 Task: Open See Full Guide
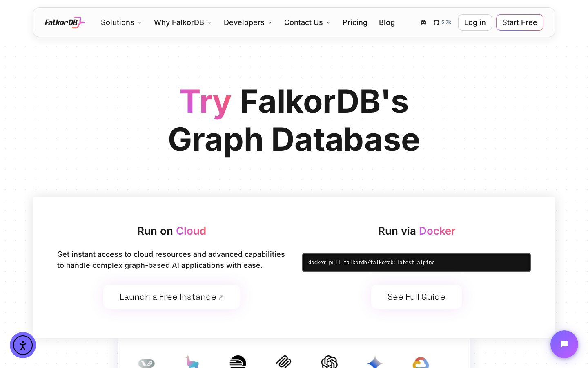(x=416, y=297)
